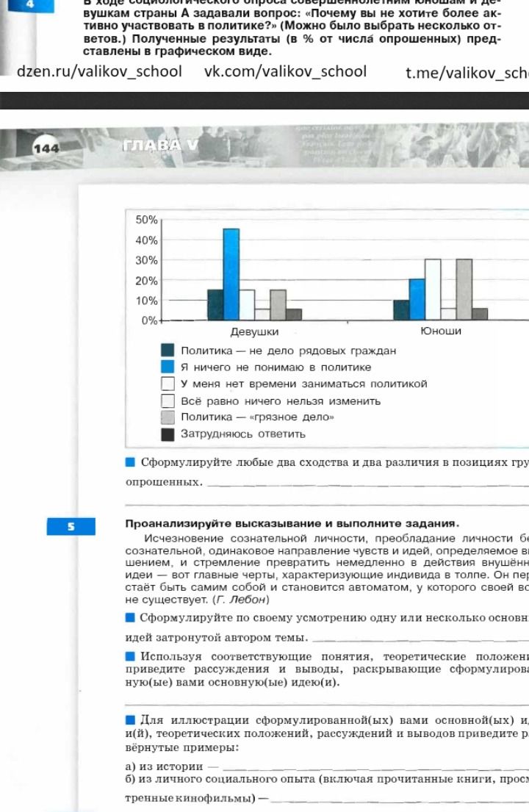Click the 'Юноши' axis category label
Viewport: 529px width, 812px height.
(441, 331)
